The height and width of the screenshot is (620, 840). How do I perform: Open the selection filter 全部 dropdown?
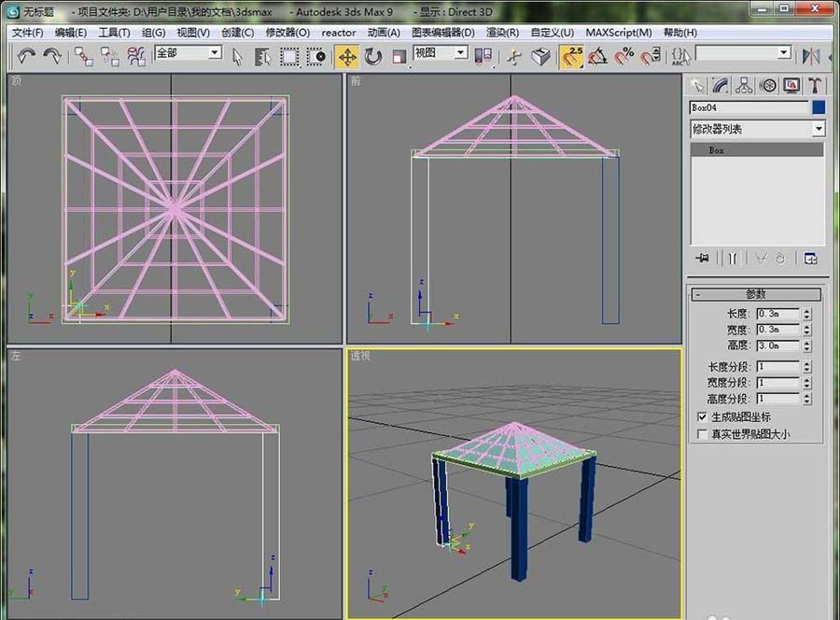(x=215, y=52)
